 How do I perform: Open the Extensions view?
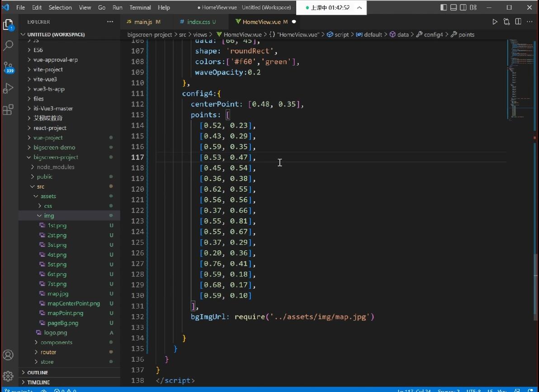[x=8, y=109]
